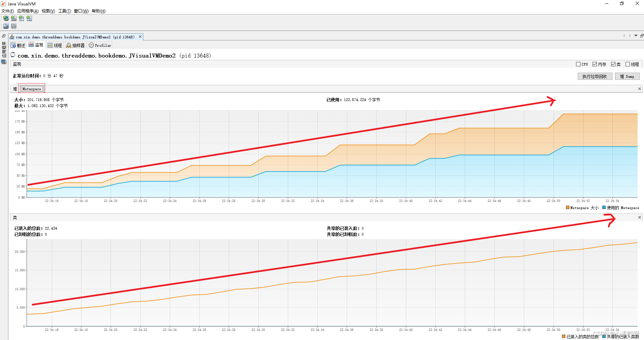This screenshot has width=644, height=340.
Task: Select the JVisualVMDemo2 (pid 13648) document tab
Action: click(75, 37)
